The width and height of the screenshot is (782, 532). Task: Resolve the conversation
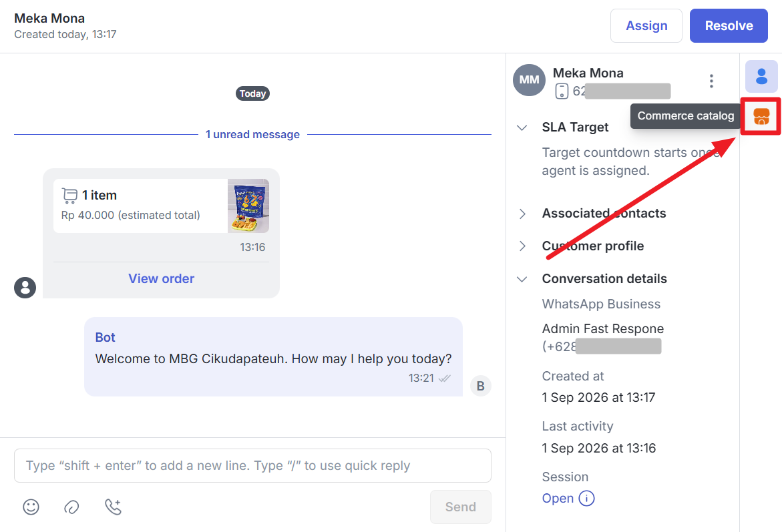click(729, 25)
